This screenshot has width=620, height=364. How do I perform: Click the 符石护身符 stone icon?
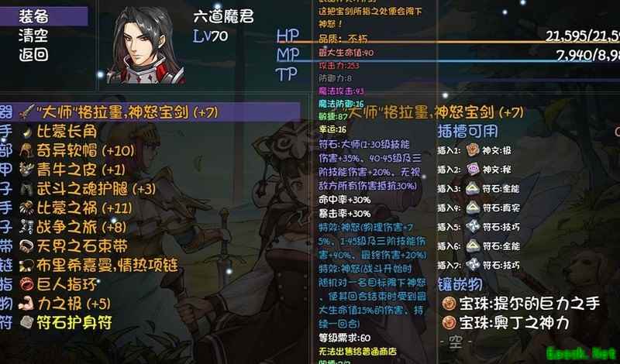(x=27, y=322)
